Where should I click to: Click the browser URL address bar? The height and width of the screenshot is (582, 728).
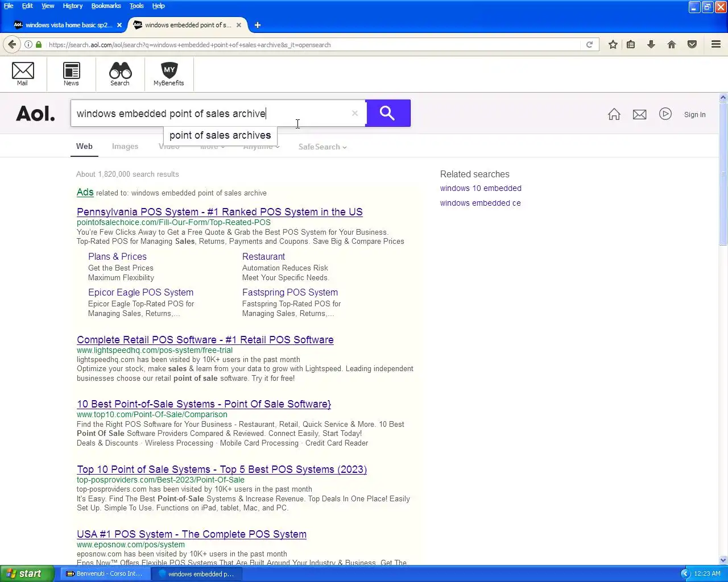pos(313,44)
